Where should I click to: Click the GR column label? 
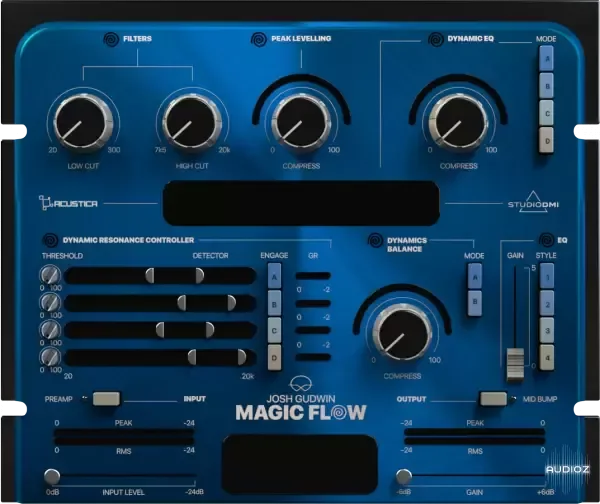313,256
